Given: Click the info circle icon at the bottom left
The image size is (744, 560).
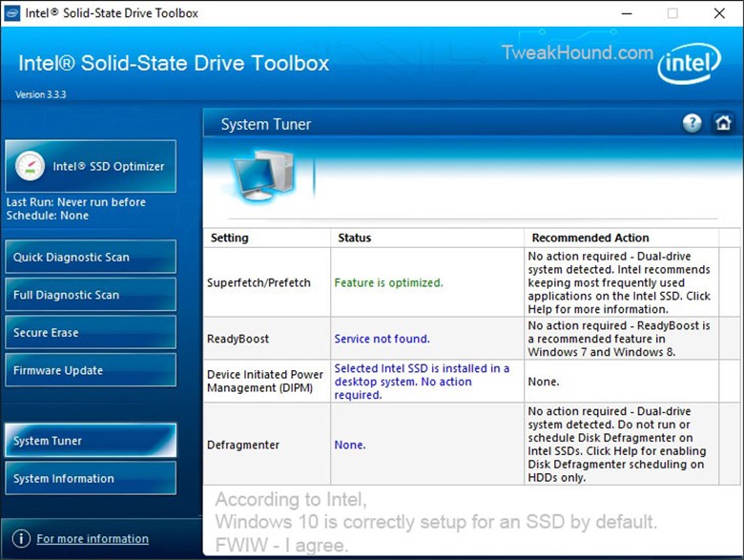Looking at the screenshot, I should [21, 539].
